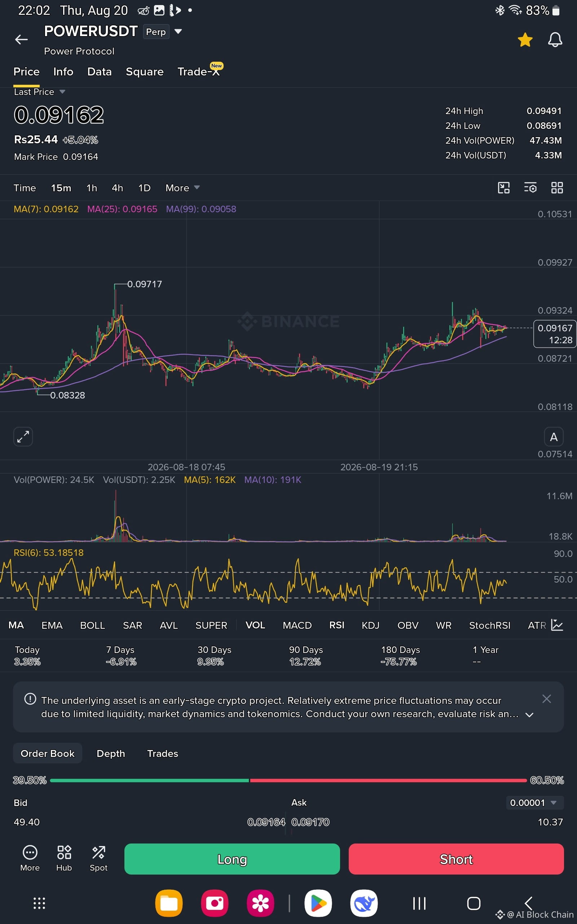The width and height of the screenshot is (577, 924).
Task: Expand the More timeframes dropdown
Action: 182,188
